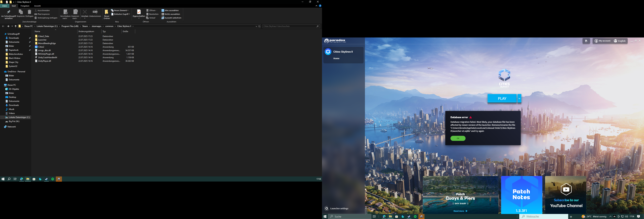Click Verknüpfung einfügen in ribbon
This screenshot has height=219, width=644.
[46, 18]
